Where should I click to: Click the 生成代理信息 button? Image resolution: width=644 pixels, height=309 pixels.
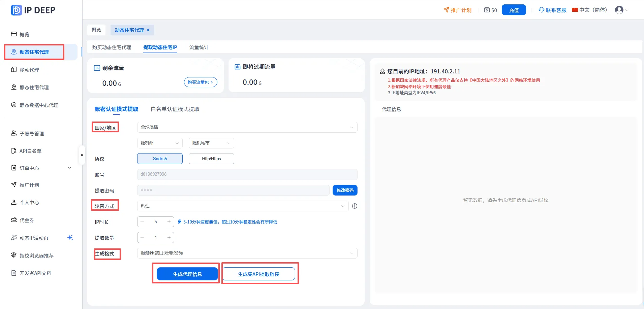point(187,274)
